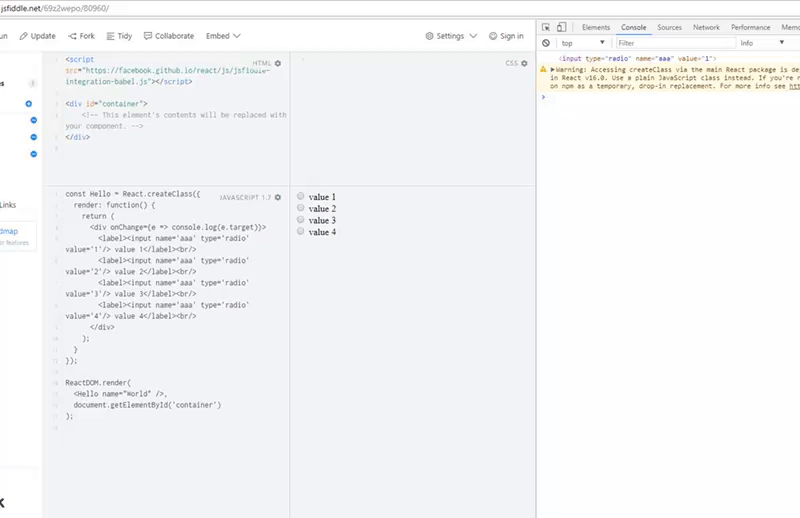Click the console Filter input field
Viewport: 800px width, 518px height.
[676, 43]
